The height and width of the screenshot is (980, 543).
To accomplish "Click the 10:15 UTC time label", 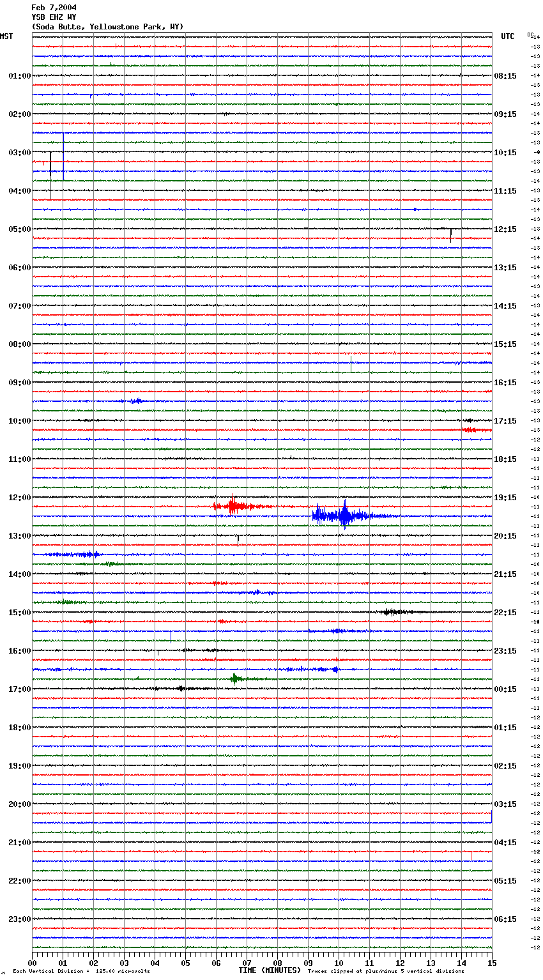I will pos(505,153).
